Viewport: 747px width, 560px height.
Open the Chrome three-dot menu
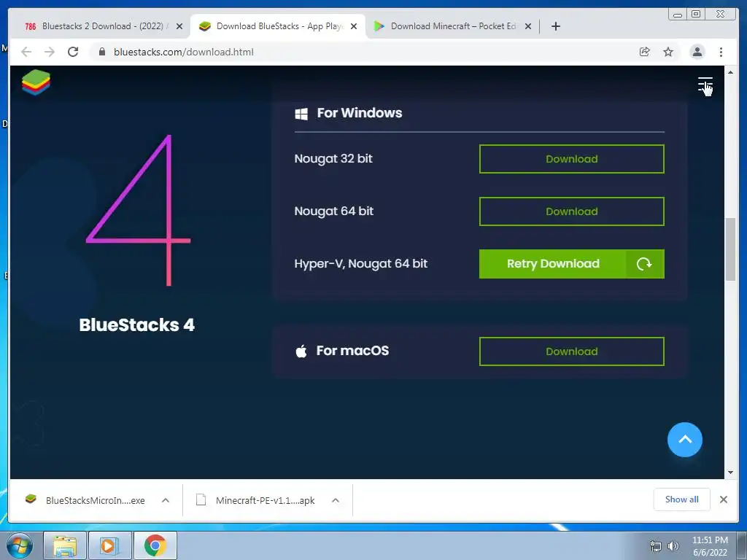click(721, 52)
